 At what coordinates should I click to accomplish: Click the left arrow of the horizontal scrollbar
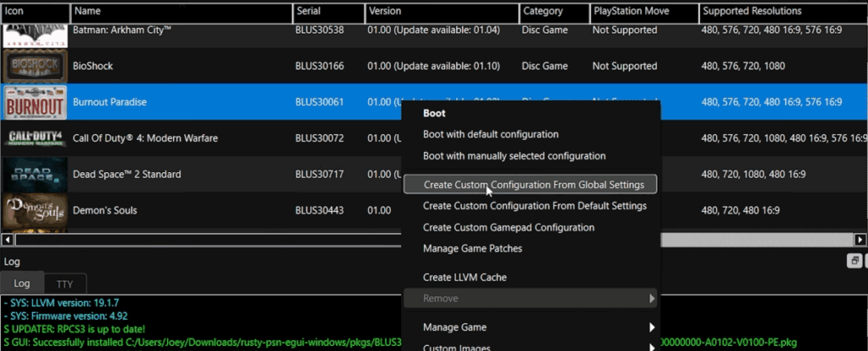point(7,240)
